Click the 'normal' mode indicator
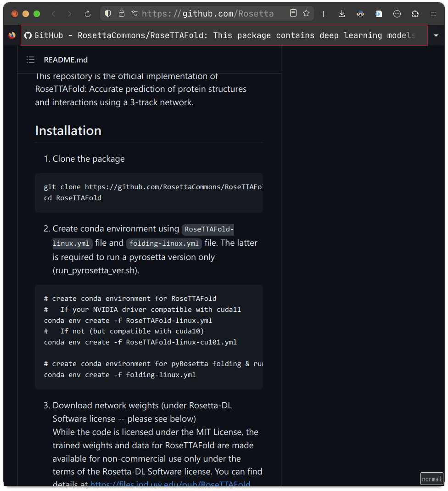Image resolution: width=448 pixels, height=491 pixels. 432,479
